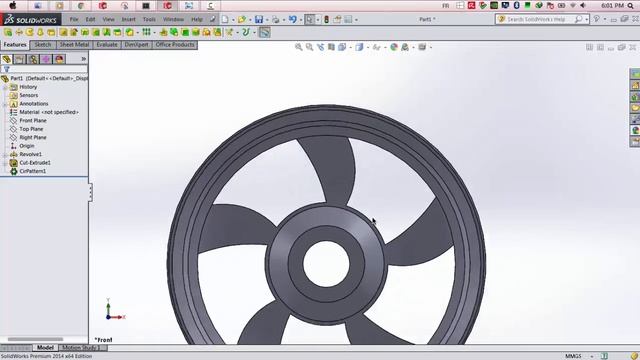
Task: Open the Tools menu
Action: (149, 19)
